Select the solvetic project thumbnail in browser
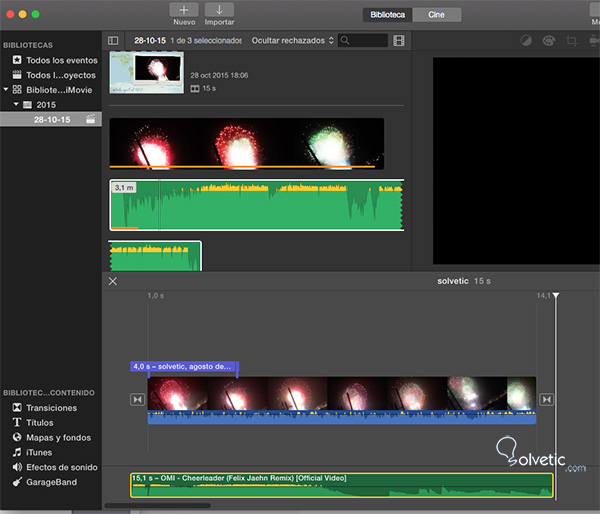Viewport: 600px width, 514px height. click(147, 74)
